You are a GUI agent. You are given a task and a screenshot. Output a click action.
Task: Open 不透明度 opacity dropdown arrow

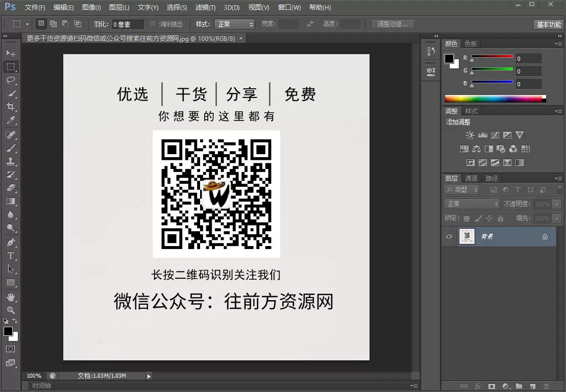tap(557, 204)
